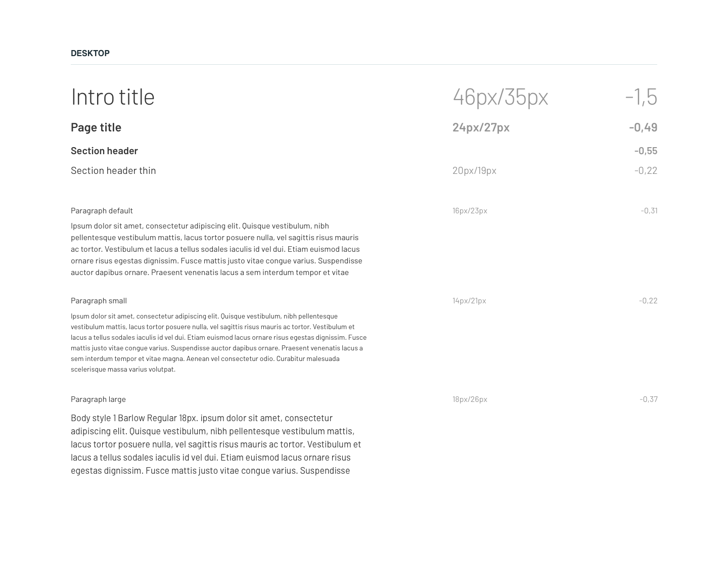Select the Page title text style
Viewport: 728px width, 588px height.
point(96,127)
